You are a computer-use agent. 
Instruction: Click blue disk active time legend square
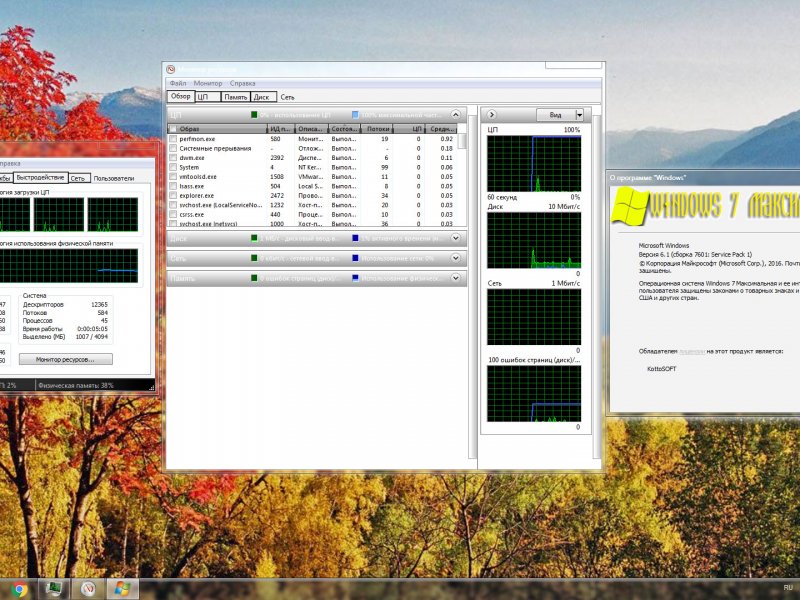coord(355,238)
